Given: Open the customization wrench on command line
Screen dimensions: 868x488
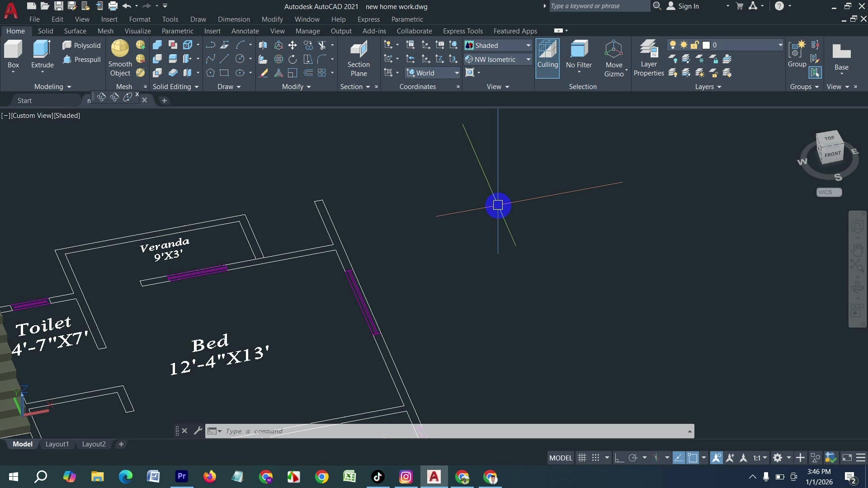Looking at the screenshot, I should pos(198,431).
